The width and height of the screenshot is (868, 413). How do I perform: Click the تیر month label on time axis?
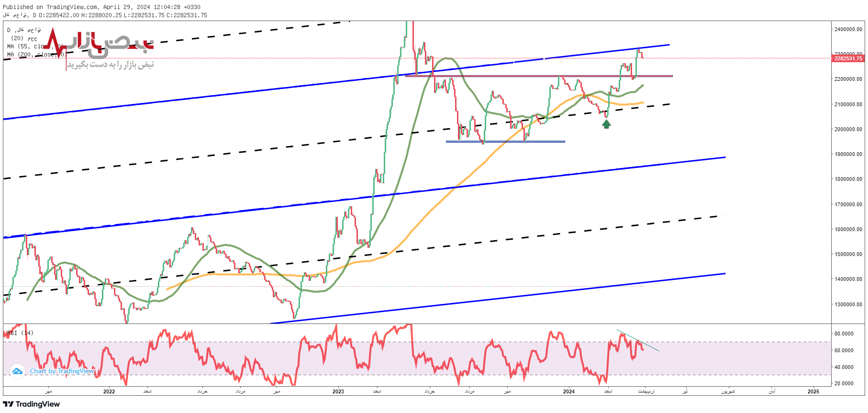(685, 391)
